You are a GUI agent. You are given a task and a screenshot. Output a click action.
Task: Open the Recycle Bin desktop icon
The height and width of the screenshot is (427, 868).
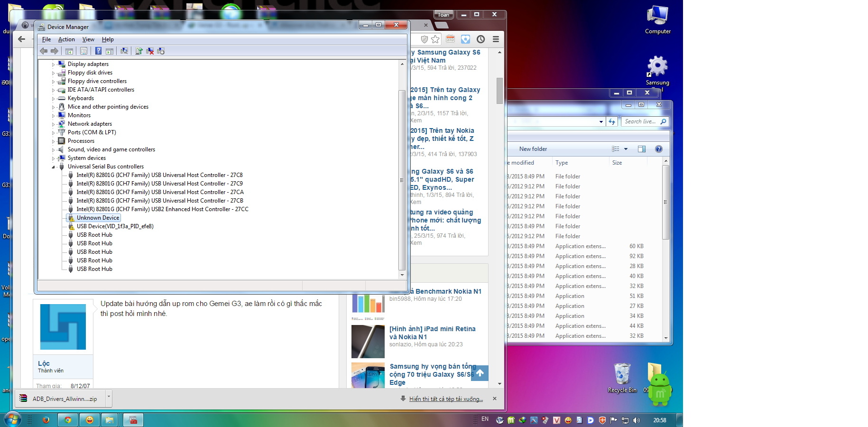click(622, 378)
